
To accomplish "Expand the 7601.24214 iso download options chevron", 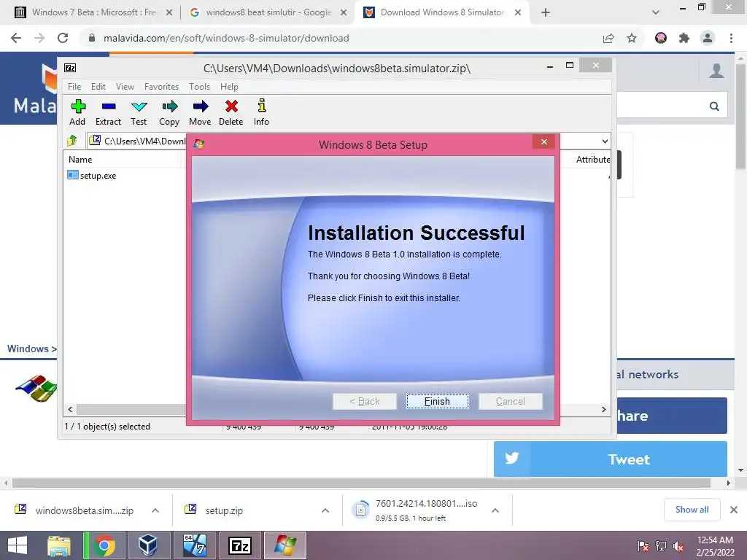I will [x=495, y=510].
